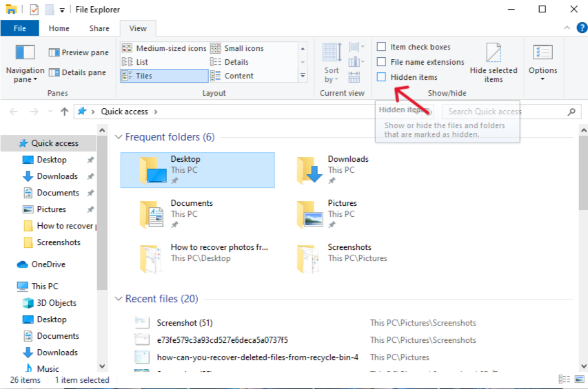Click Quick access in the address bar

click(124, 112)
